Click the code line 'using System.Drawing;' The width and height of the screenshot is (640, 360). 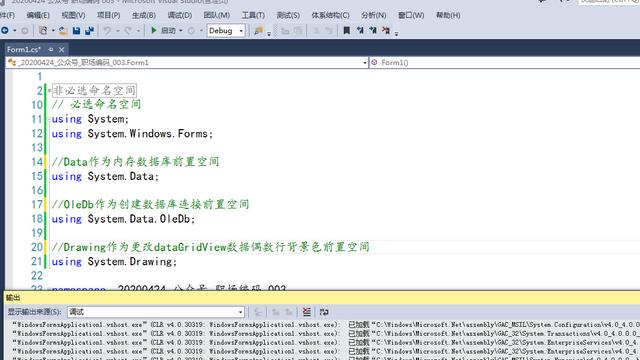tap(114, 261)
